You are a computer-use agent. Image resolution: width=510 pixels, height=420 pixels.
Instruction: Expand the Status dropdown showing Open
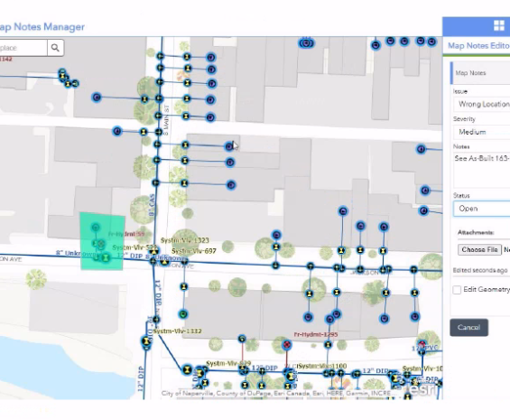482,209
